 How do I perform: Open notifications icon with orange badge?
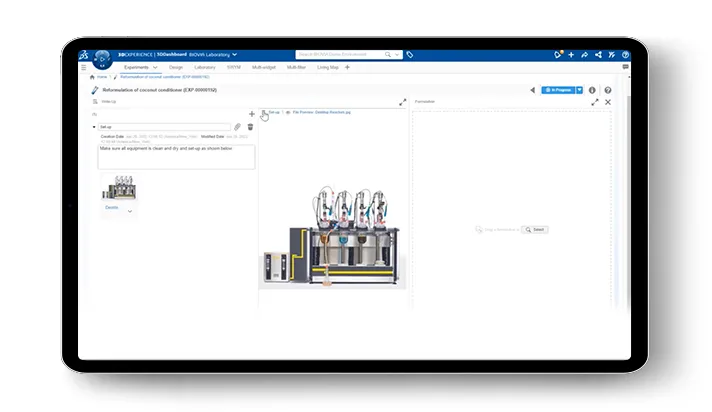point(558,55)
